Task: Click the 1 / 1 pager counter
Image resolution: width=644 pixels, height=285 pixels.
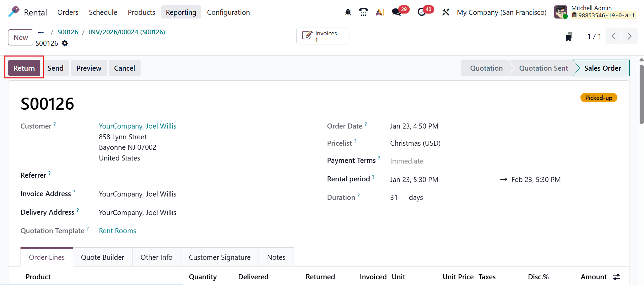Action: coord(594,36)
